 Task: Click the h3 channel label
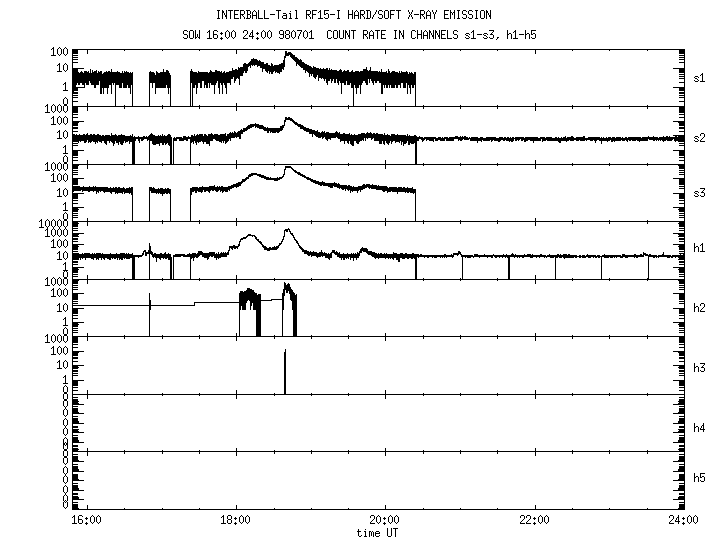pyautogui.click(x=700, y=367)
